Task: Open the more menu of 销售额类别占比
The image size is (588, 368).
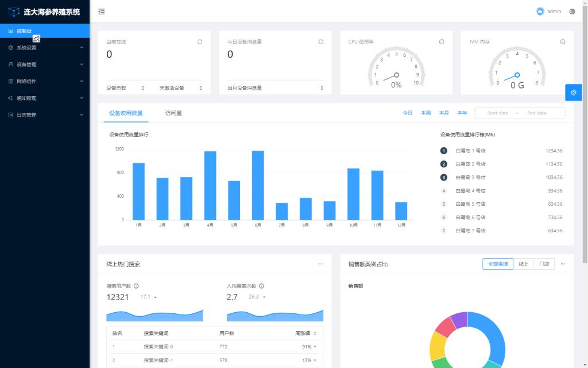Action: pyautogui.click(x=563, y=264)
